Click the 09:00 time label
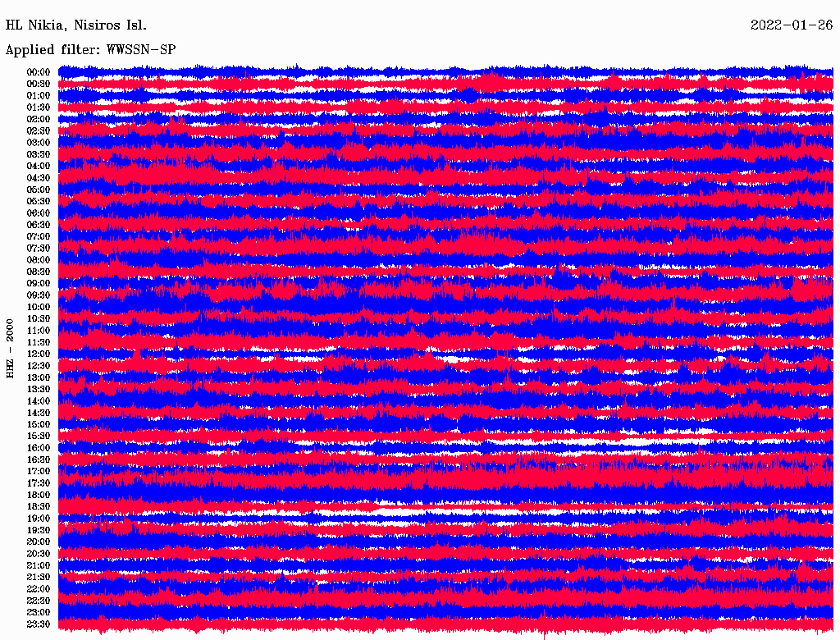 [39, 284]
